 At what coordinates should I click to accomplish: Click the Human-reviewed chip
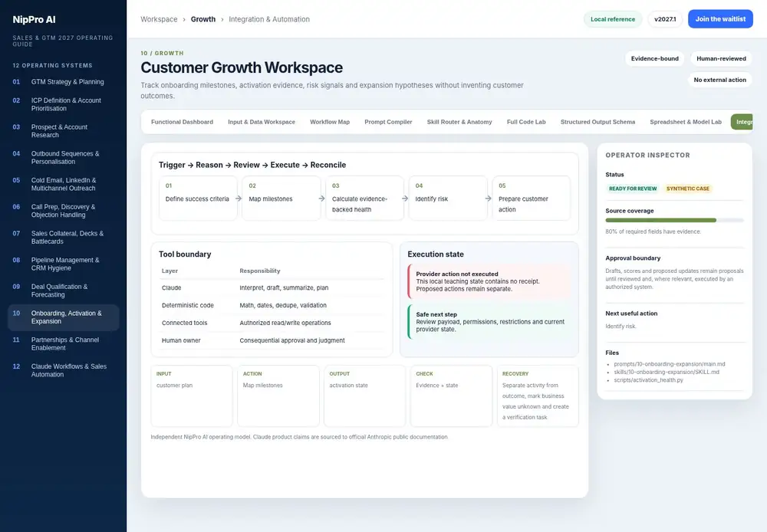point(721,59)
